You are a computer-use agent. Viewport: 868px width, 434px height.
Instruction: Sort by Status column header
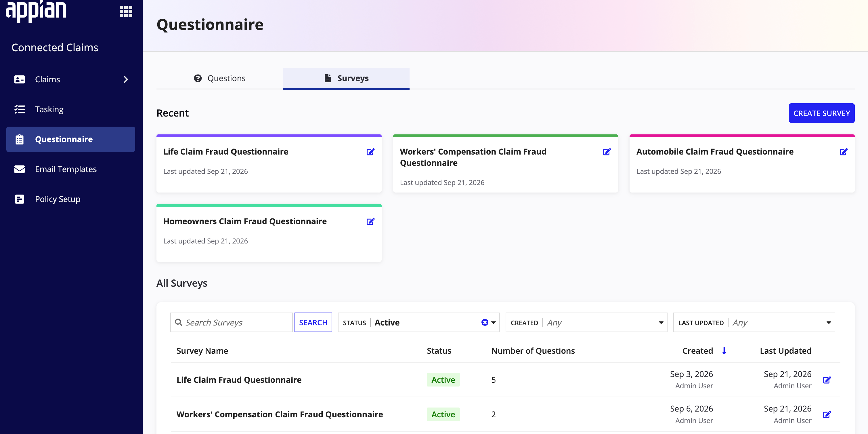(x=439, y=351)
